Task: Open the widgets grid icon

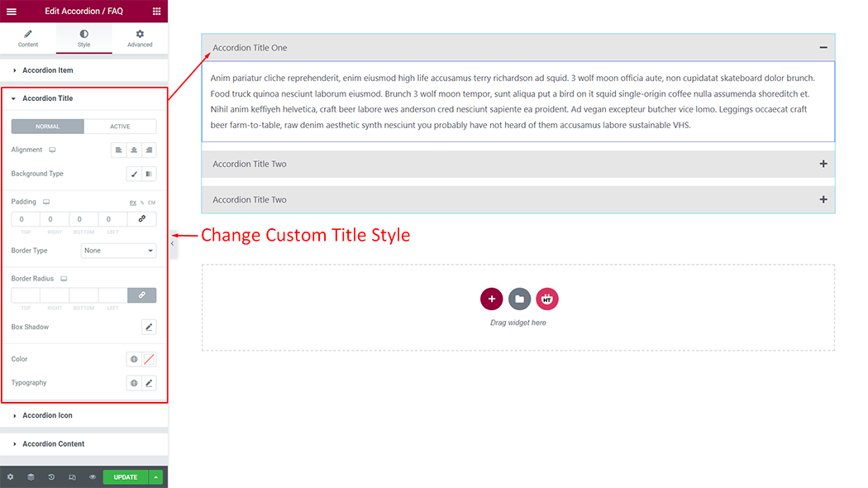Action: [x=156, y=11]
